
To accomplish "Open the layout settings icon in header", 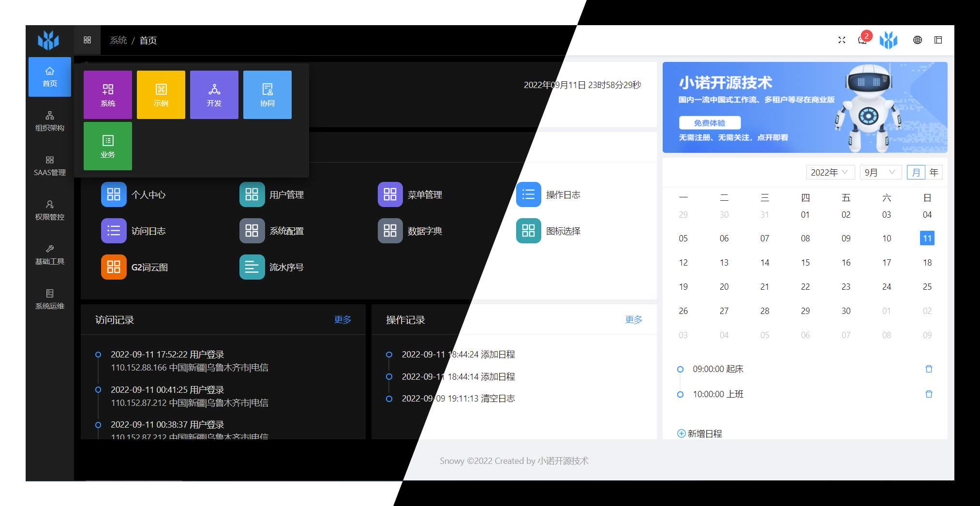I will 938,40.
